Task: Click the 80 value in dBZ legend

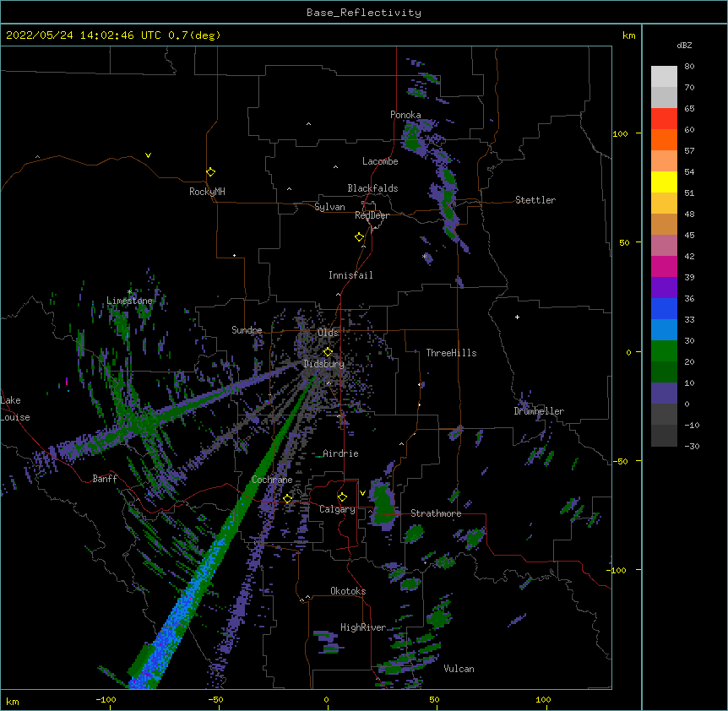Action: pos(689,67)
